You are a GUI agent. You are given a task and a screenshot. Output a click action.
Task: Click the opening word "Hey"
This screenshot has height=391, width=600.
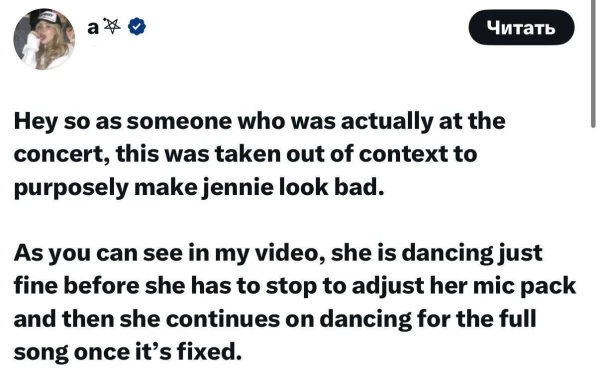35,122
